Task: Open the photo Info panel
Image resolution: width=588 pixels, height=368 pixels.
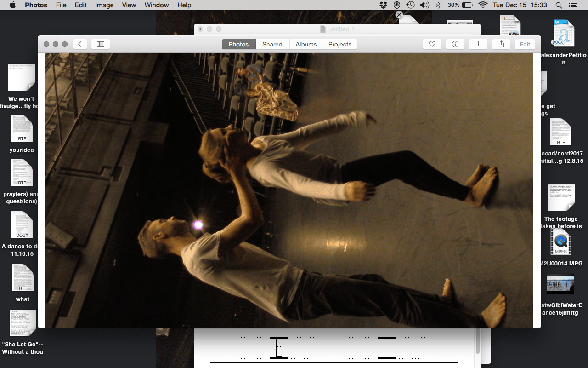Action: pyautogui.click(x=455, y=44)
